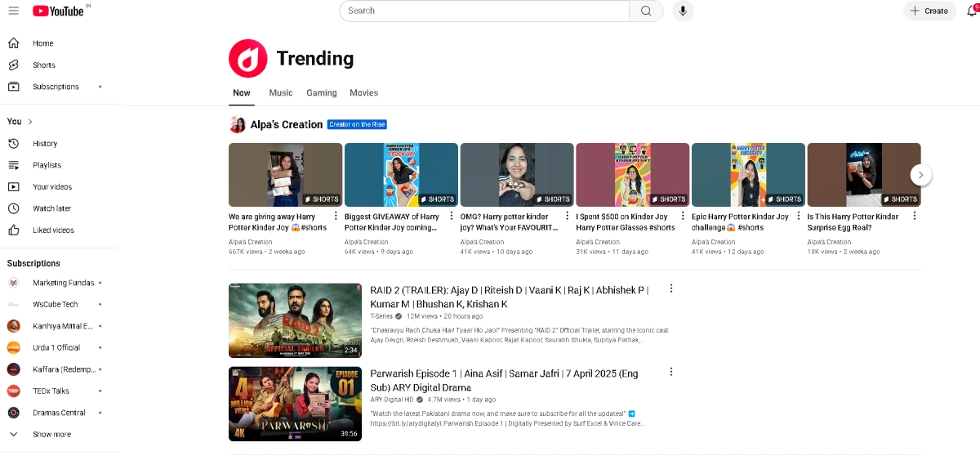
Task: Play Parwarish Episode 01 thumbnail
Action: tap(295, 404)
